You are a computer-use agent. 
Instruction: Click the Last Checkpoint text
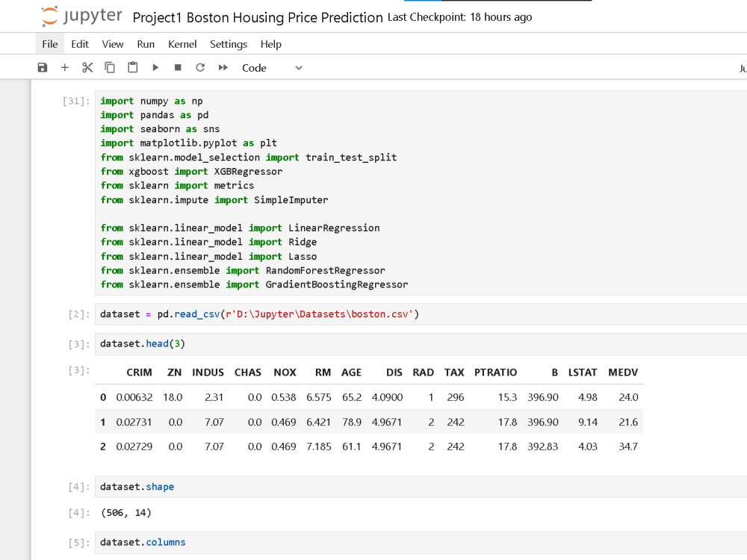459,17
